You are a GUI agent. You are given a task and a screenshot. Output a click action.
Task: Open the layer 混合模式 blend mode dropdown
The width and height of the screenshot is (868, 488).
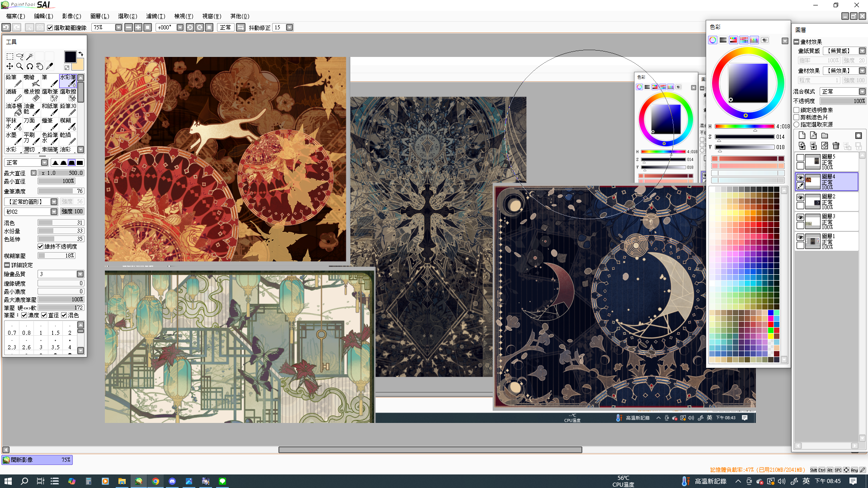862,92
